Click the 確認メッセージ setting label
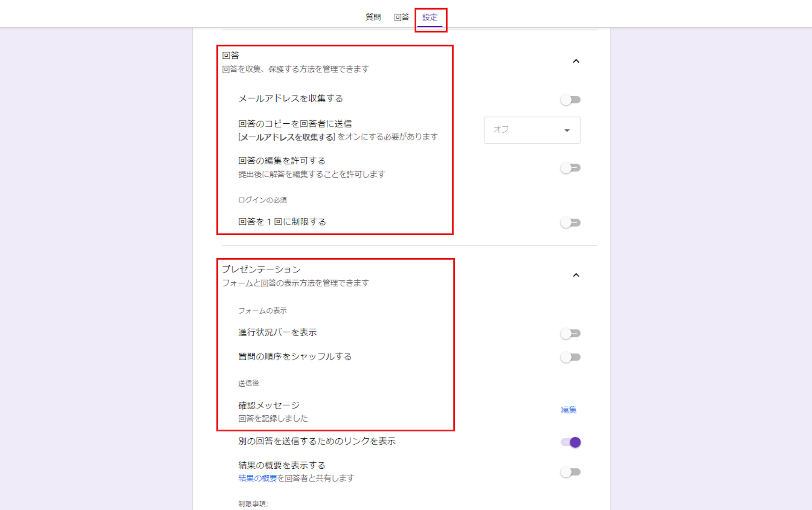Screen dimensions: 812x510 pyautogui.click(x=269, y=405)
